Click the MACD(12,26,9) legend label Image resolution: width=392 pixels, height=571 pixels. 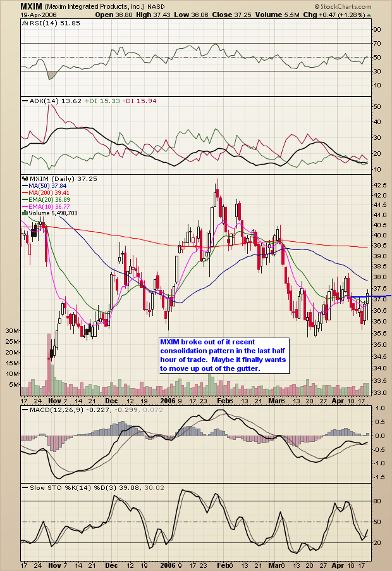click(56, 410)
